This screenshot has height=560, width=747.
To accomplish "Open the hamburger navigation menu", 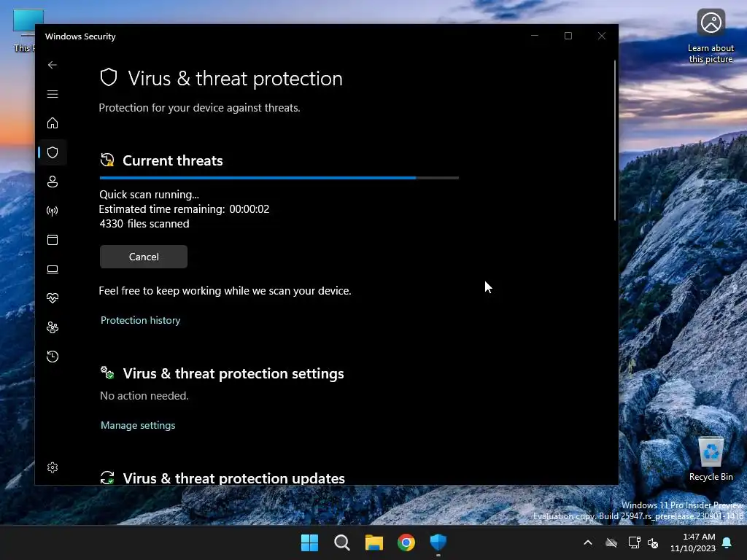I will coord(53,94).
